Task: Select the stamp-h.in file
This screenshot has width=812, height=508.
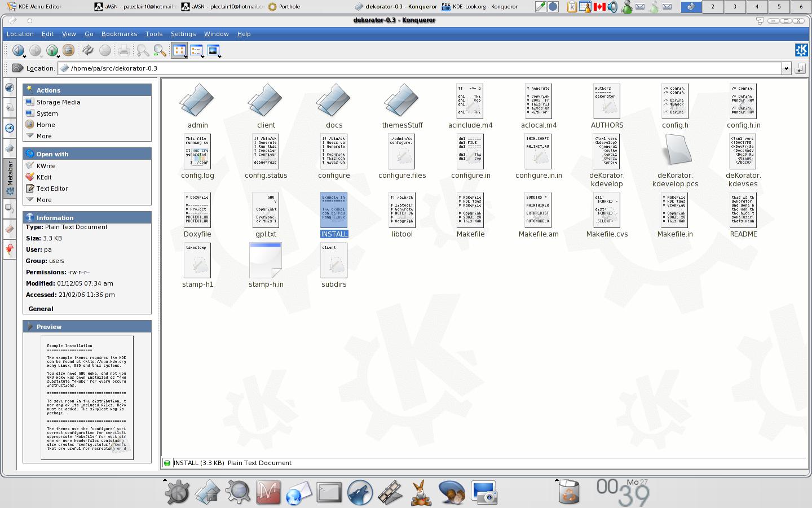Action: coord(266,265)
